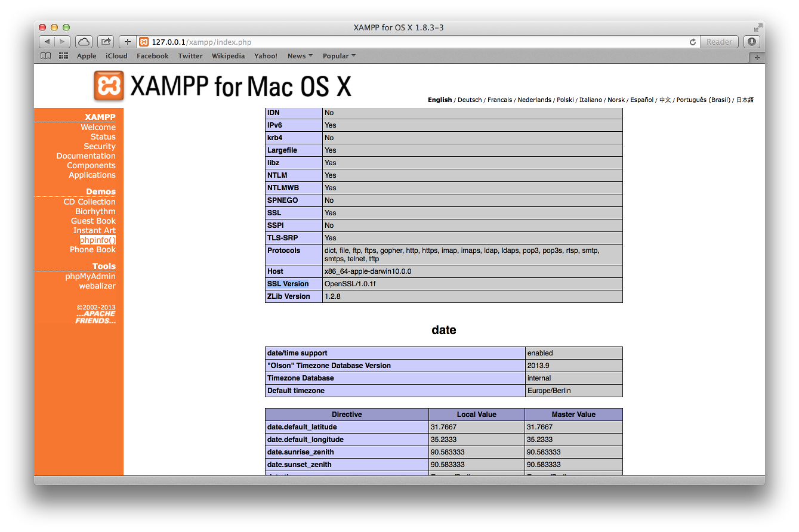Show downloads using the download arrow icon
The width and height of the screenshot is (799, 532).
752,42
